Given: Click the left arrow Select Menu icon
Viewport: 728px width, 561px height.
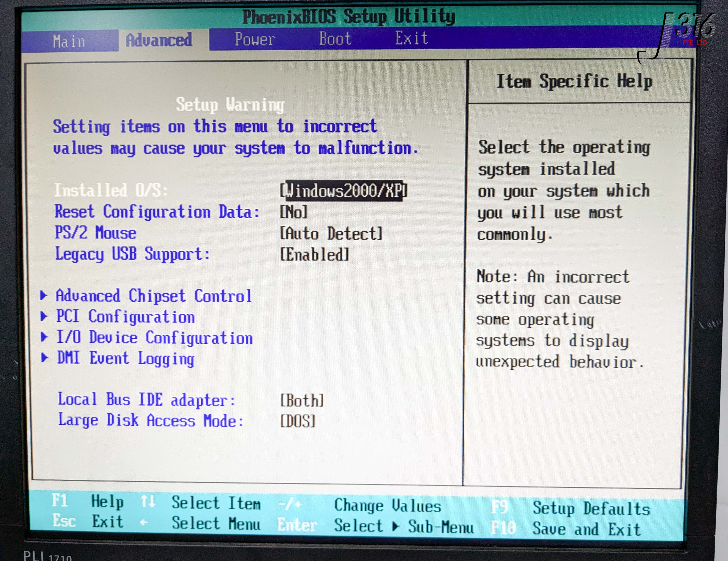Looking at the screenshot, I should pyautogui.click(x=144, y=522).
